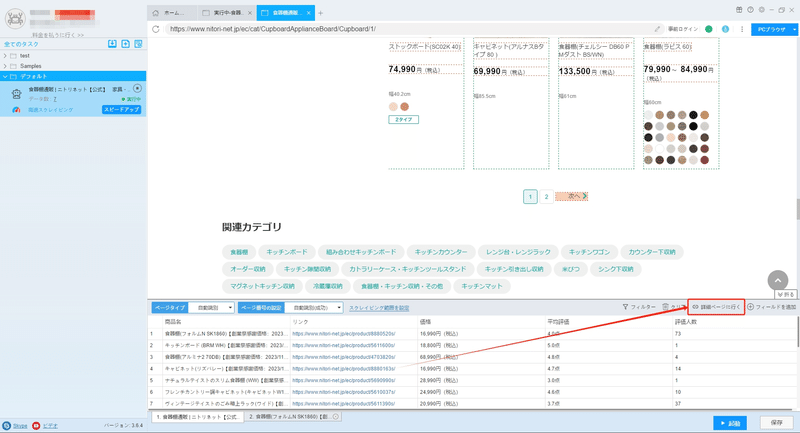Click the third task-header icon beside new task
The height and width of the screenshot is (433, 800).
(138, 44)
